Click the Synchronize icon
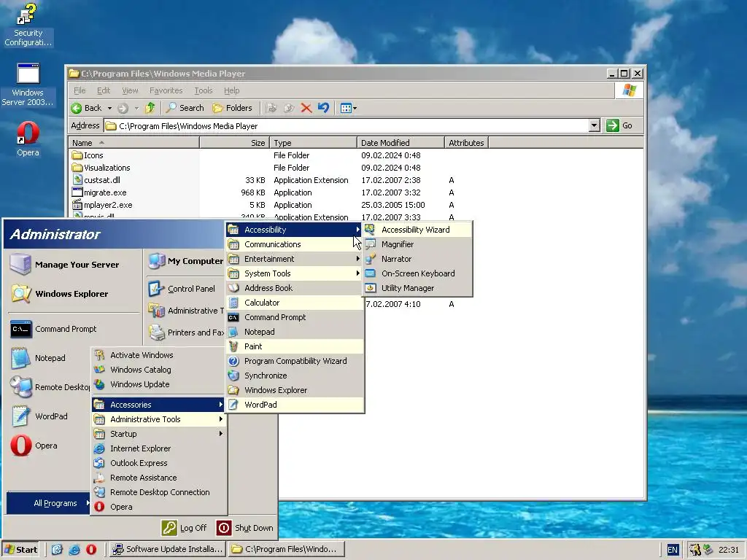The image size is (747, 560). (233, 376)
